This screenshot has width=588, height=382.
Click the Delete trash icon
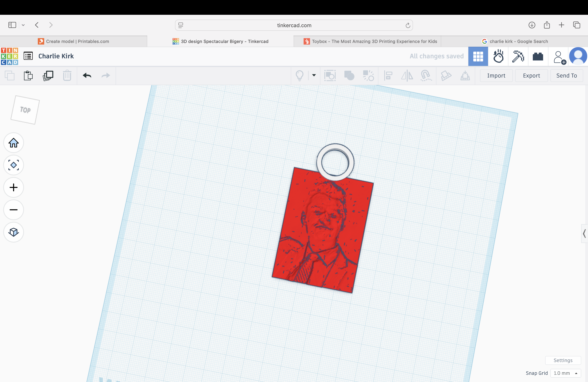[x=67, y=76]
